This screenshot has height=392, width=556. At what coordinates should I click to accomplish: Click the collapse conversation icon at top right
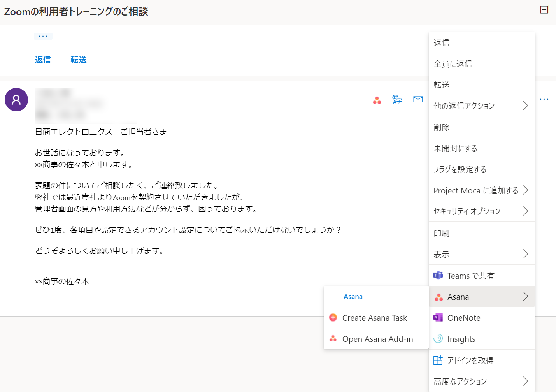[545, 9]
